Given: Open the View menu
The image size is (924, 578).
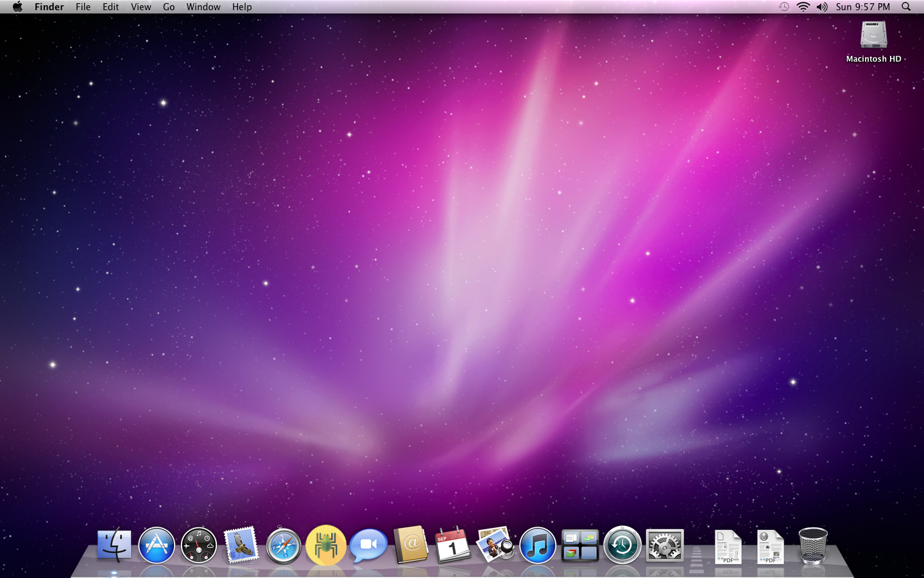Looking at the screenshot, I should pyautogui.click(x=141, y=6).
